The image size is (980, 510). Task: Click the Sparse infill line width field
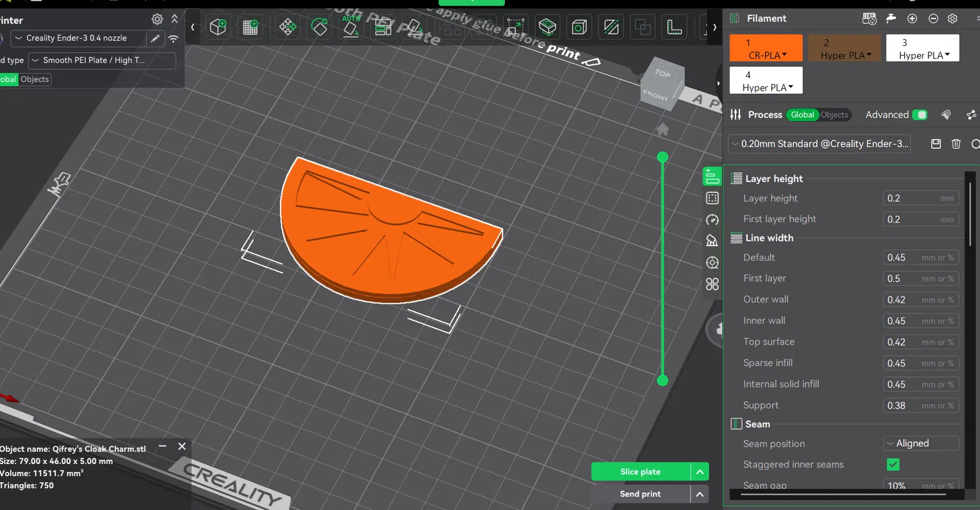(x=921, y=363)
